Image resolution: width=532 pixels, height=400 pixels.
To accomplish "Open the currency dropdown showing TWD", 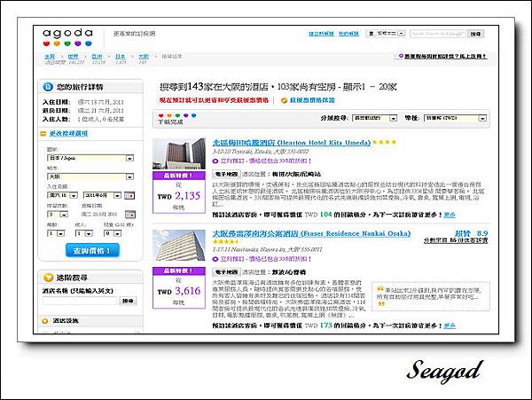I will click(456, 118).
